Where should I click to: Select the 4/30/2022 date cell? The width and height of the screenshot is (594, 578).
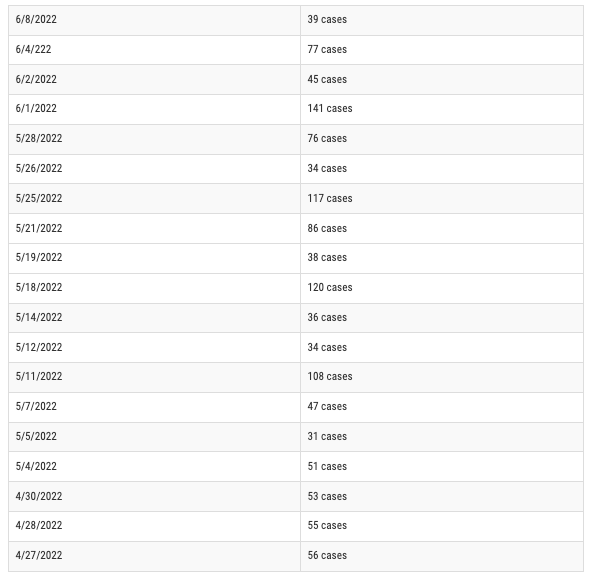coord(155,497)
